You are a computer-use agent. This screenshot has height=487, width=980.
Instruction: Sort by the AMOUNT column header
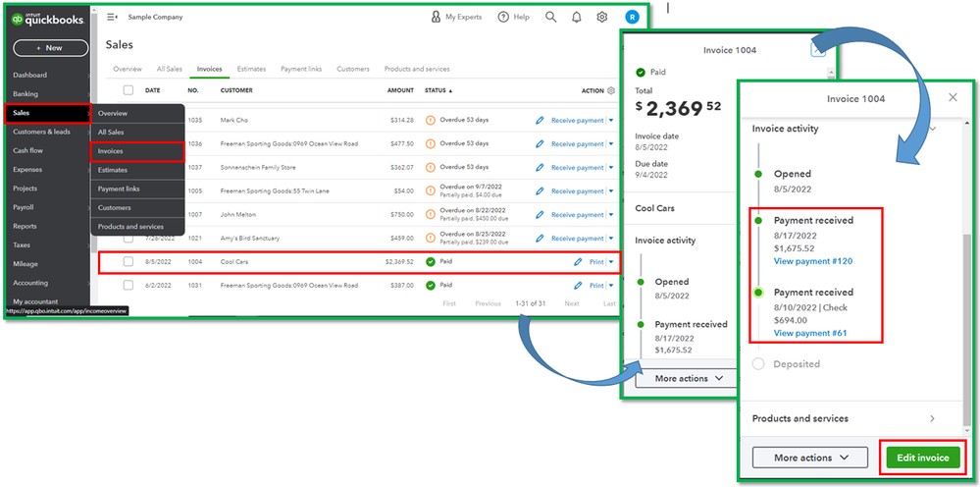[400, 90]
